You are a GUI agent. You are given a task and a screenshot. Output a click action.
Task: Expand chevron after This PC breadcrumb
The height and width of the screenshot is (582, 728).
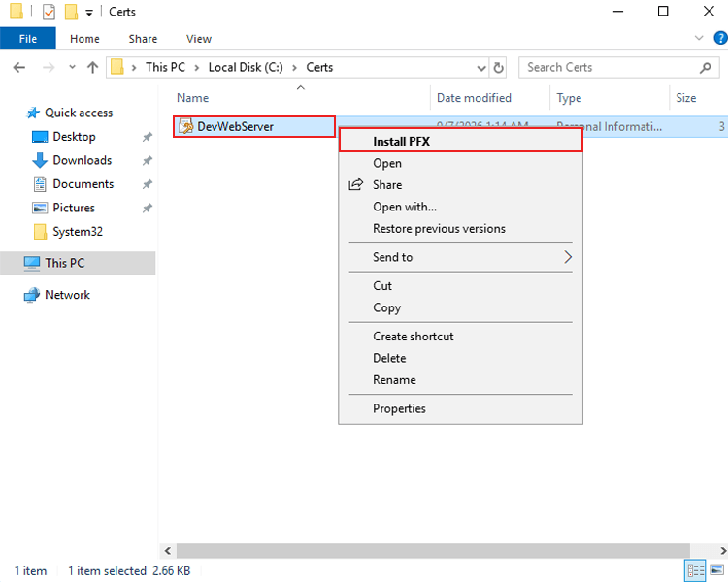[x=197, y=68]
